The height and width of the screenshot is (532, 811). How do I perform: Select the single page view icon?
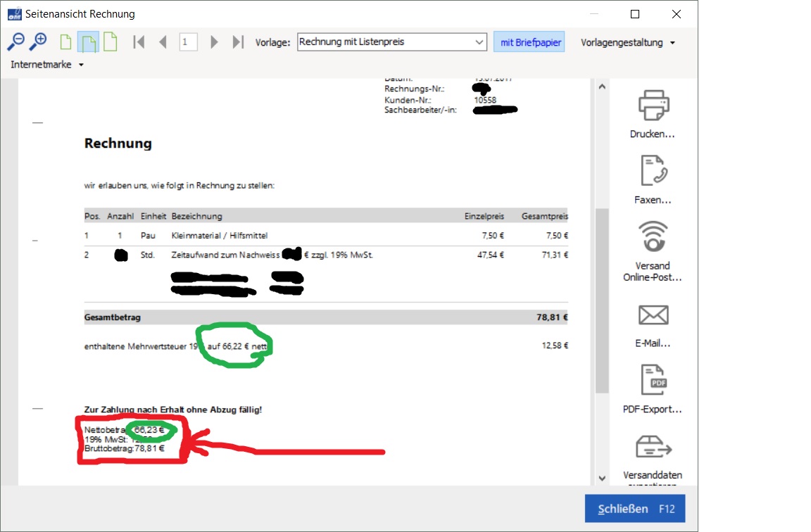[65, 42]
